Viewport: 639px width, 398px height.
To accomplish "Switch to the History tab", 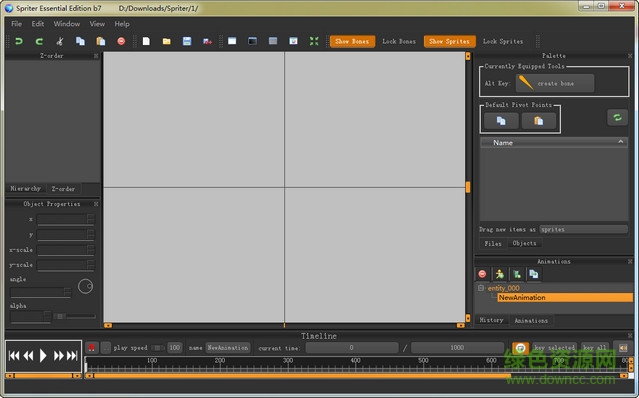I will [x=491, y=320].
